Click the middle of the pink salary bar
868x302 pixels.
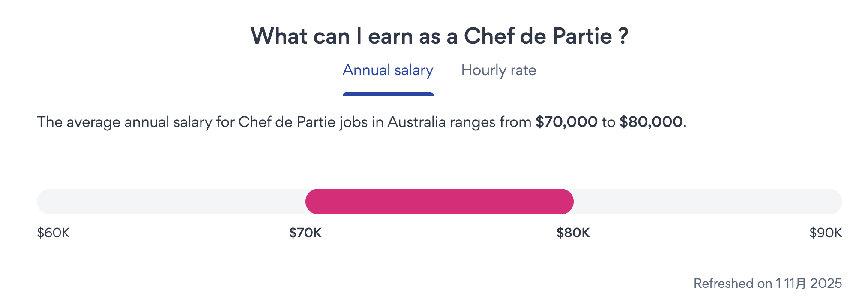(439, 202)
